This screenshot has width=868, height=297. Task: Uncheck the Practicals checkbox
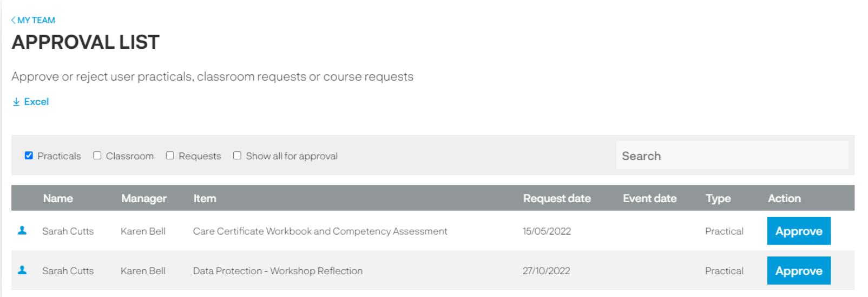(x=29, y=156)
